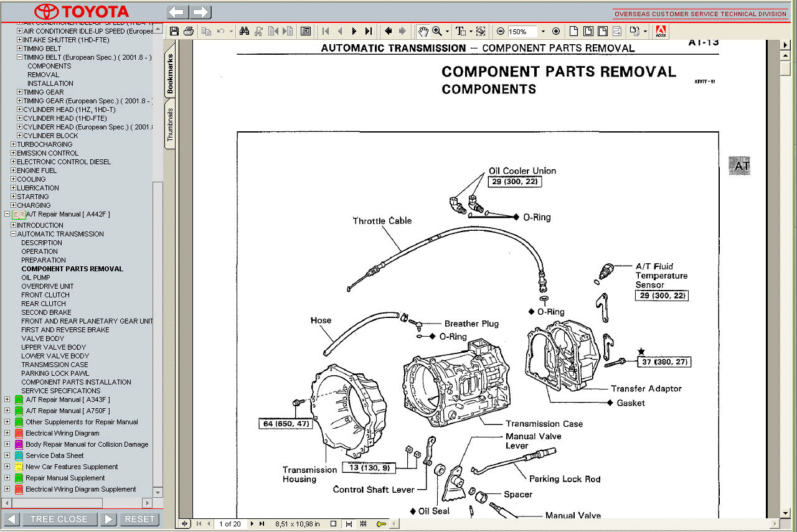797x532 pixels.
Task: Click left arrow beside TREE CLOSE
Action: coord(11,519)
